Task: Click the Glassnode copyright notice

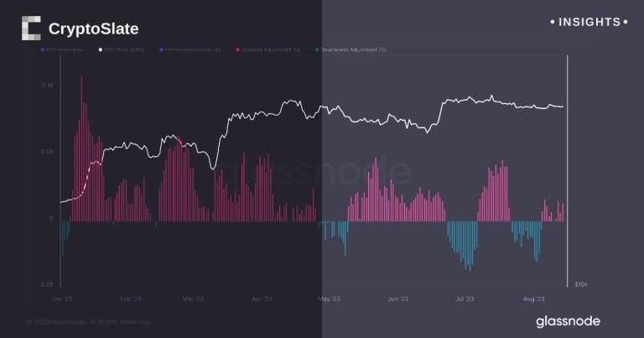Action: point(88,321)
